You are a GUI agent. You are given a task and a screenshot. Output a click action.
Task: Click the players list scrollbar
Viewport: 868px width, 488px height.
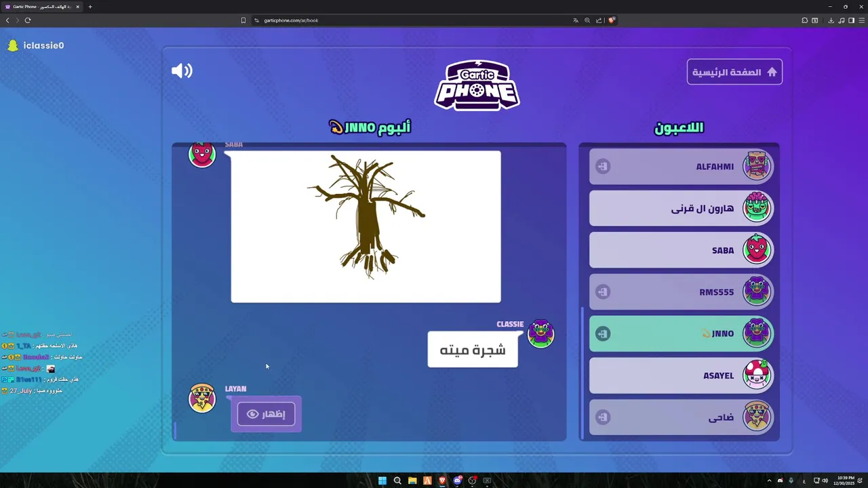point(583,374)
